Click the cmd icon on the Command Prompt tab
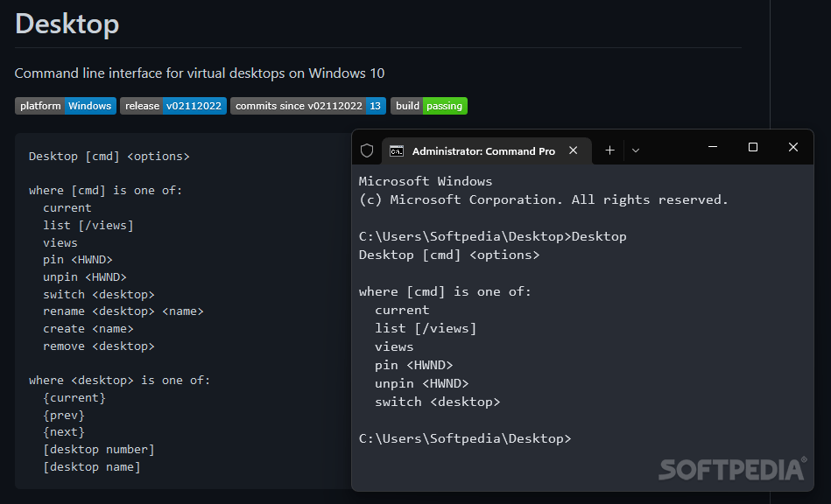831x504 pixels. click(397, 151)
